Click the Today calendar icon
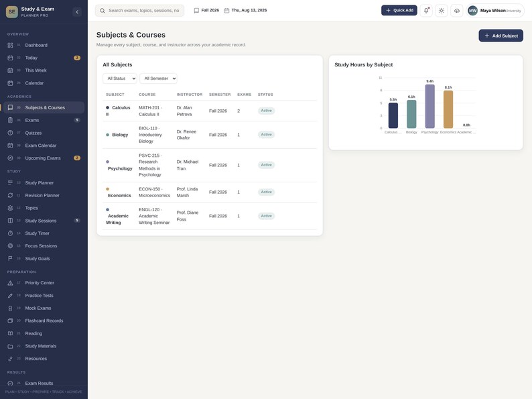Screen dimensions: 532x399 point(10,58)
